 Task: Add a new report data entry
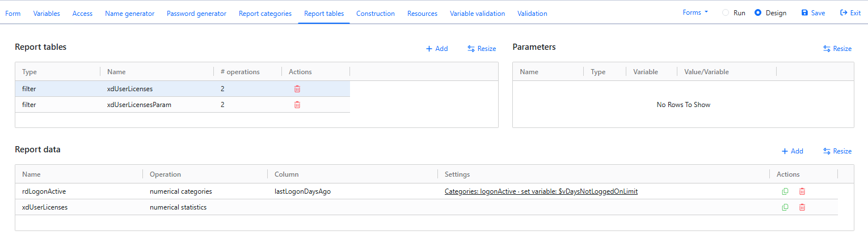coord(793,151)
